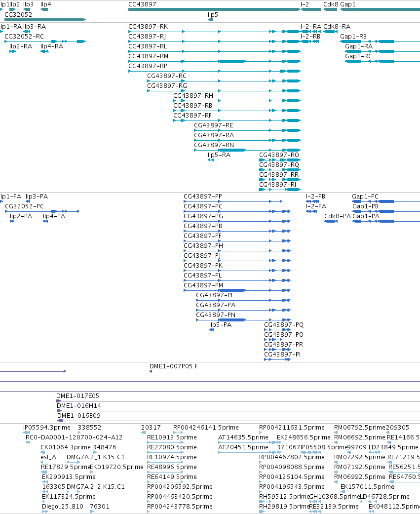The height and width of the screenshot is (514, 420).
Task: Click transcript label CG43897-RM
Action: pos(149,56)
